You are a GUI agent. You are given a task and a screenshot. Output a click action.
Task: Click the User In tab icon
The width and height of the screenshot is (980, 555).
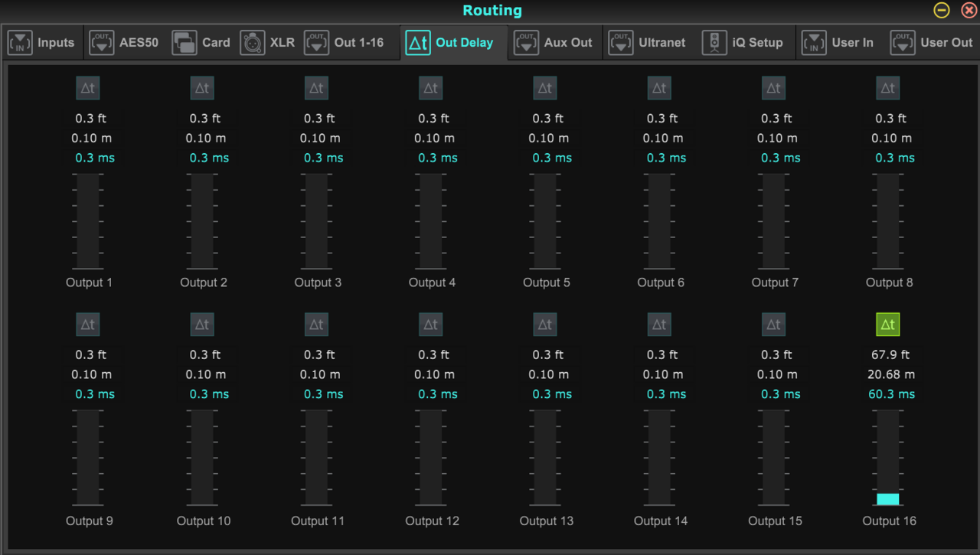(814, 43)
